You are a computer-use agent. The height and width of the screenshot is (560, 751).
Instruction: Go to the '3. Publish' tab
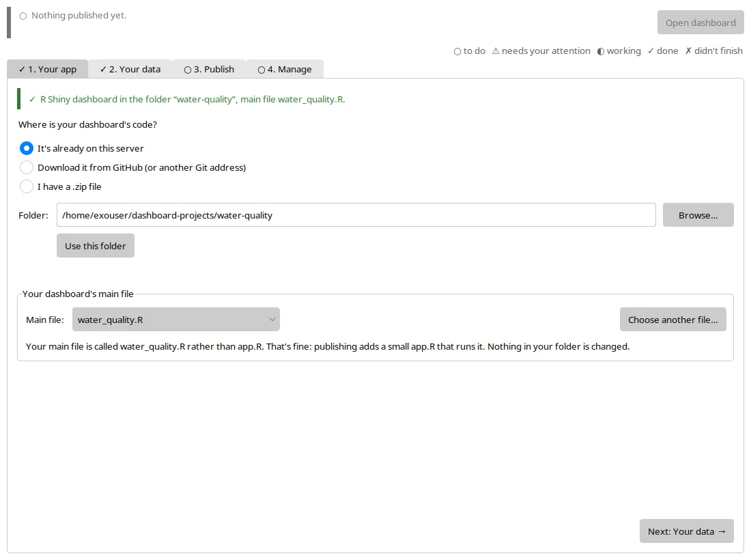209,69
